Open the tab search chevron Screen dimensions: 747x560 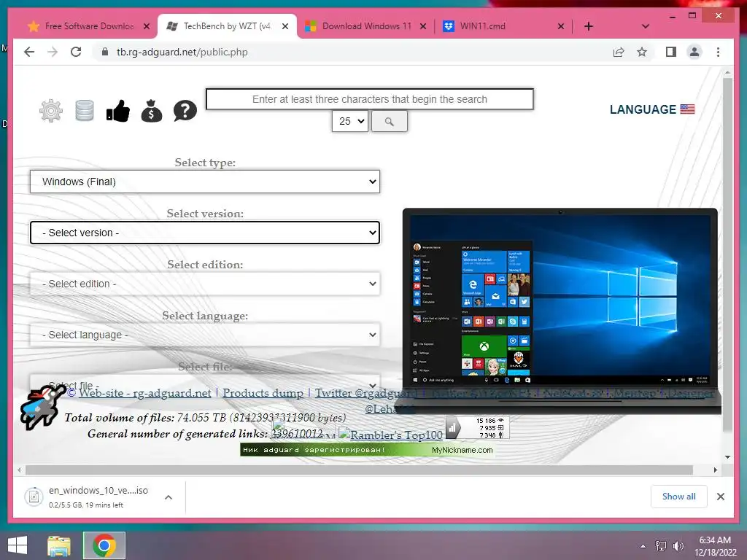(x=646, y=26)
